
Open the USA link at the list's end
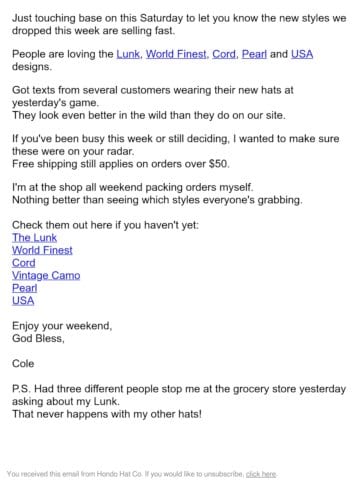coord(23,301)
